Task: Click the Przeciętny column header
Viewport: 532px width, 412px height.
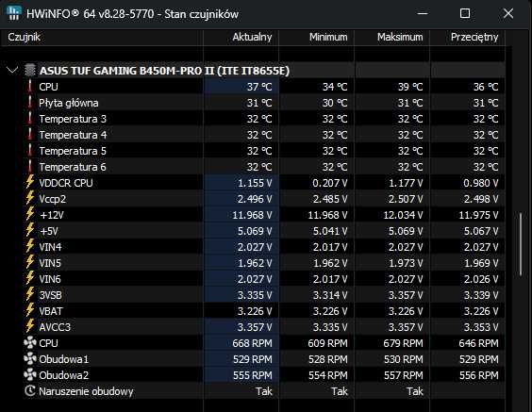Action: pos(467,37)
